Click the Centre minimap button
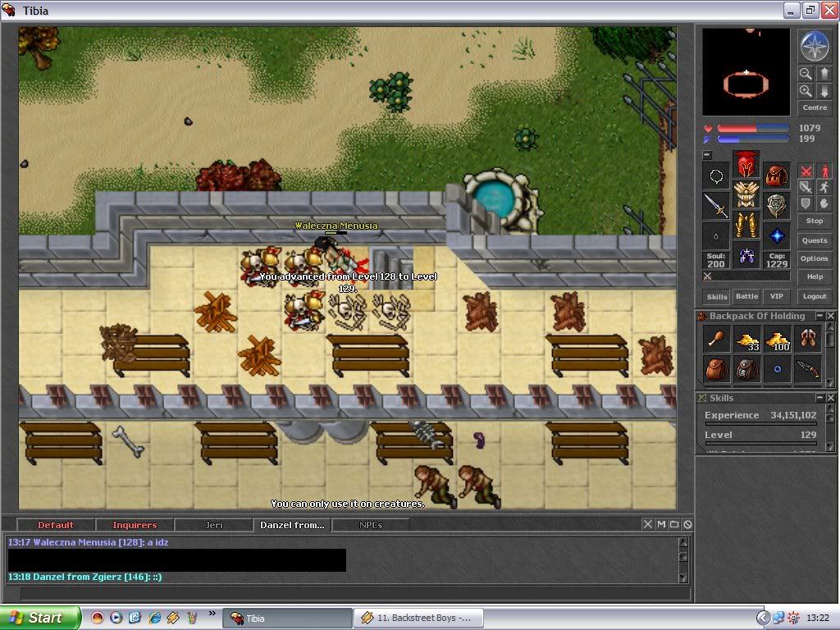The height and width of the screenshot is (630, 840). pyautogui.click(x=815, y=107)
